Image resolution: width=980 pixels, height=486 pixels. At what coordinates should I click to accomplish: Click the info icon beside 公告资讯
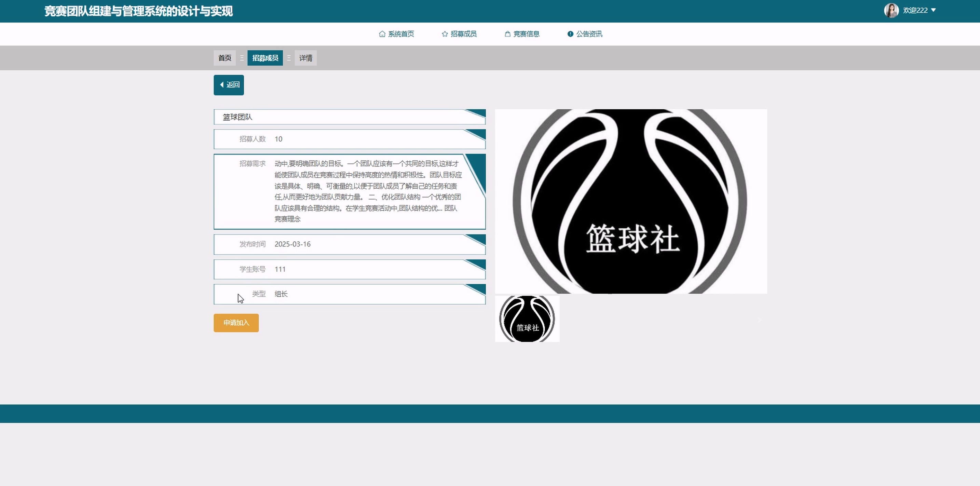[x=570, y=34]
